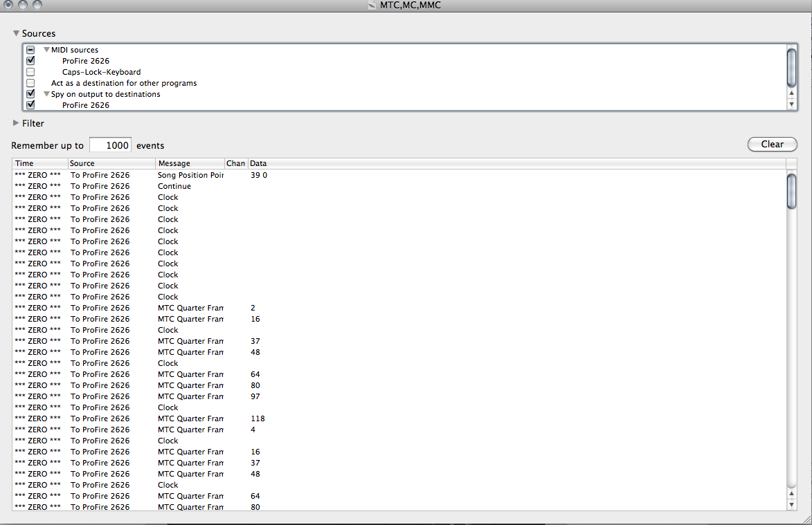812x525 pixels.
Task: Enable the Caps-Lock-Keyboard source checkbox
Action: coord(30,72)
